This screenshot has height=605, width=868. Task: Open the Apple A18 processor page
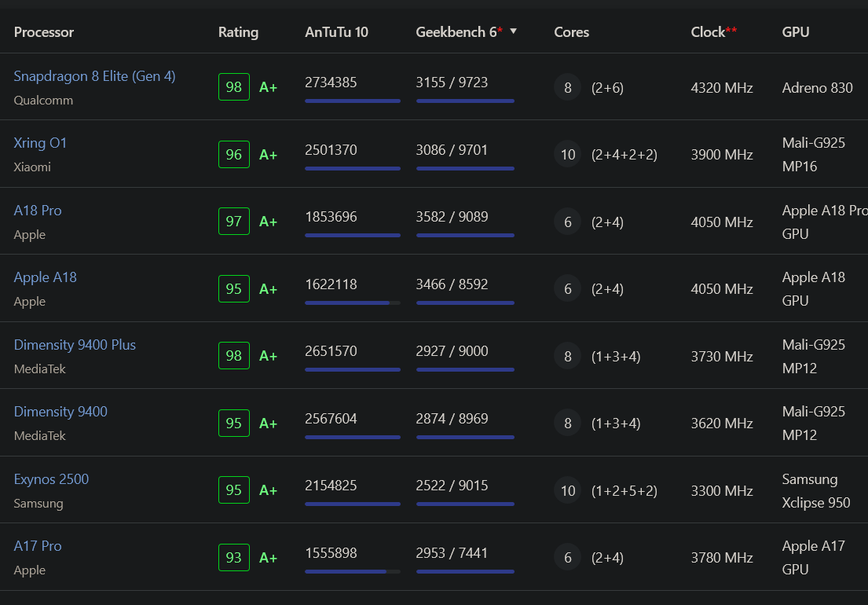46,277
